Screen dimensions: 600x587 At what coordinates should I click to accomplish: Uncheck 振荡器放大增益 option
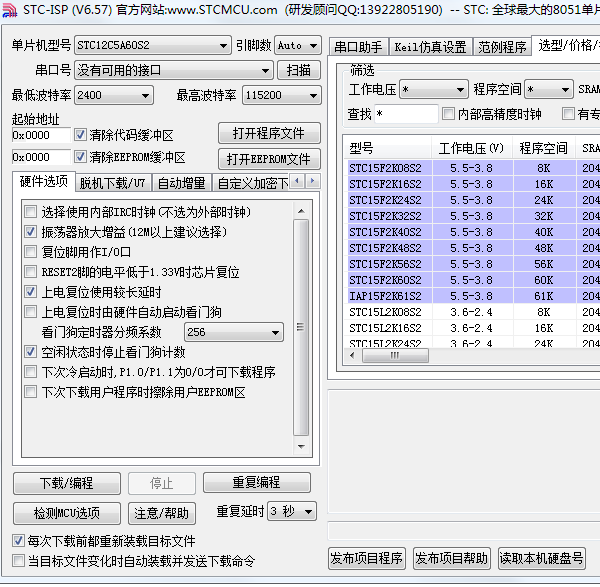click(x=30, y=232)
